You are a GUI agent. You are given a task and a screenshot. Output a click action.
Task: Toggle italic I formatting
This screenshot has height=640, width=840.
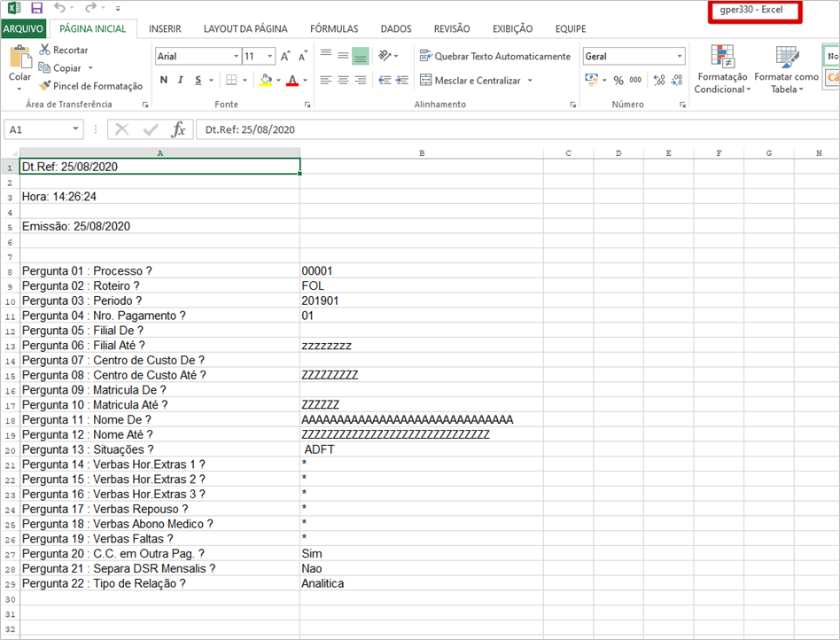(181, 81)
